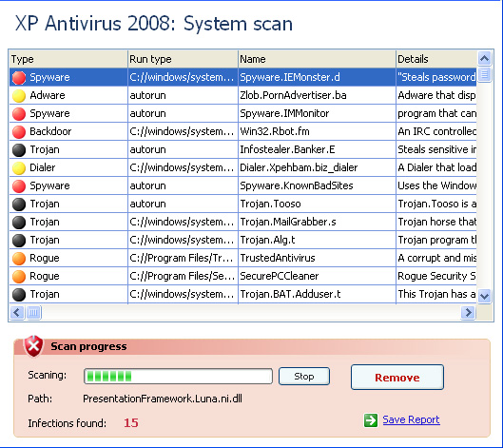The image size is (503, 448).
Task: Select the Trojan.Tooso name cell
Action: (x=317, y=204)
